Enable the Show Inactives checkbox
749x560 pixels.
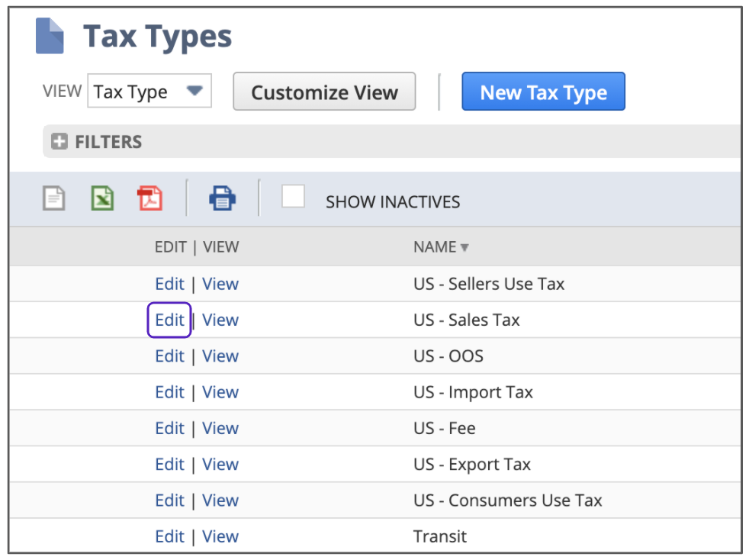pyautogui.click(x=293, y=197)
